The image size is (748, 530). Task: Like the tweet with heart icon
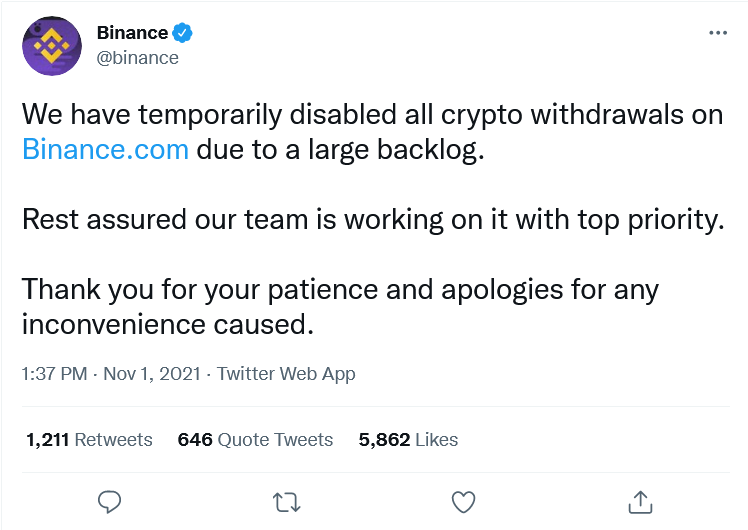pyautogui.click(x=463, y=502)
